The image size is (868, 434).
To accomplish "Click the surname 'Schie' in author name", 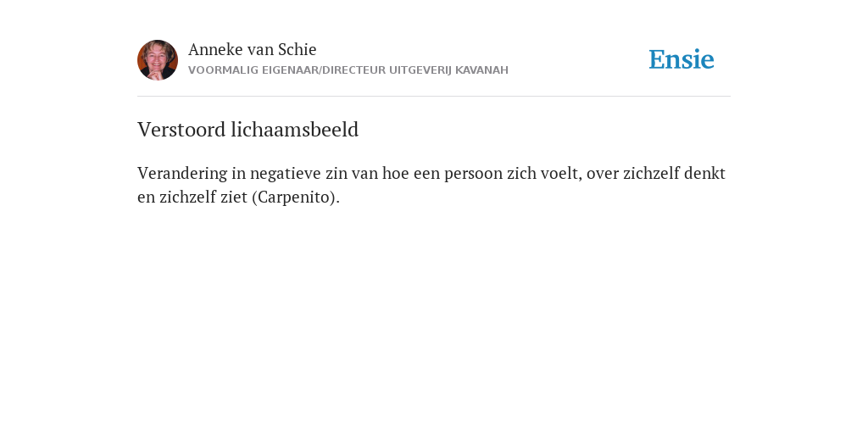I will coord(298,50).
